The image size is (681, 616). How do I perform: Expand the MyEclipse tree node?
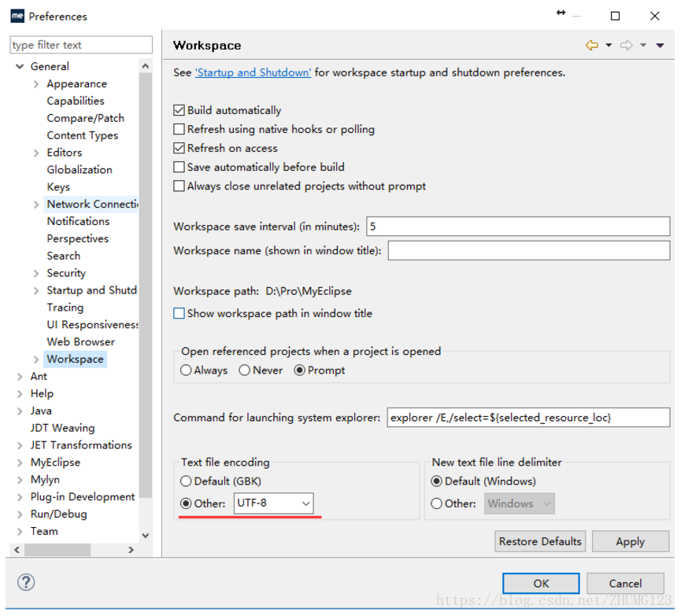20,463
